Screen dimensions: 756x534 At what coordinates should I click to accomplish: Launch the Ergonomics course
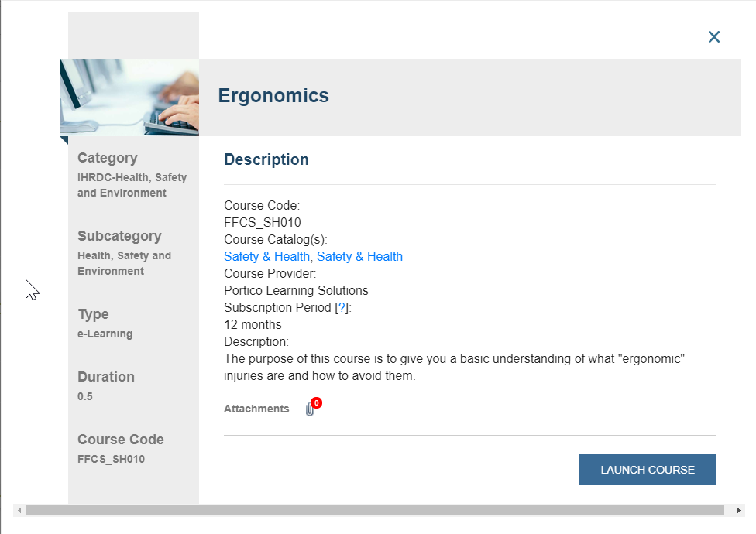tap(648, 470)
